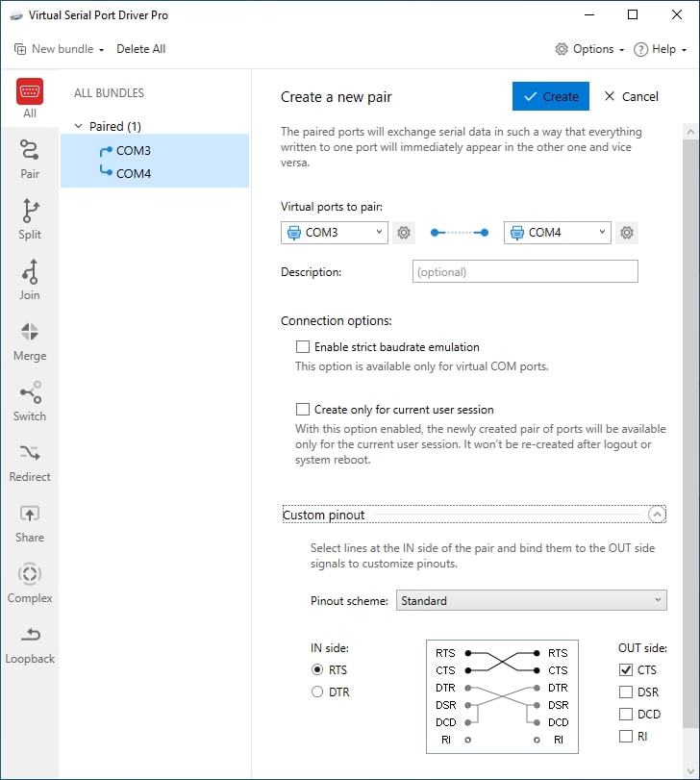Click the Create button
This screenshot has height=780, width=700.
point(551,96)
